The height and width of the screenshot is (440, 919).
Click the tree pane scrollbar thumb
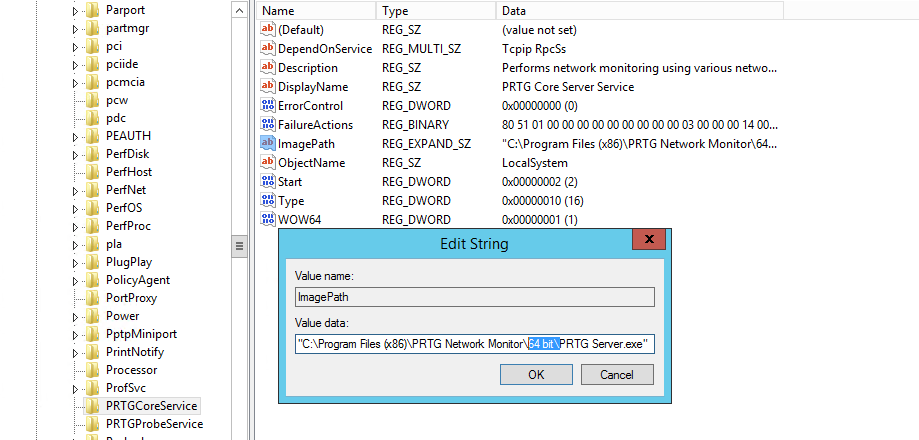coord(239,246)
